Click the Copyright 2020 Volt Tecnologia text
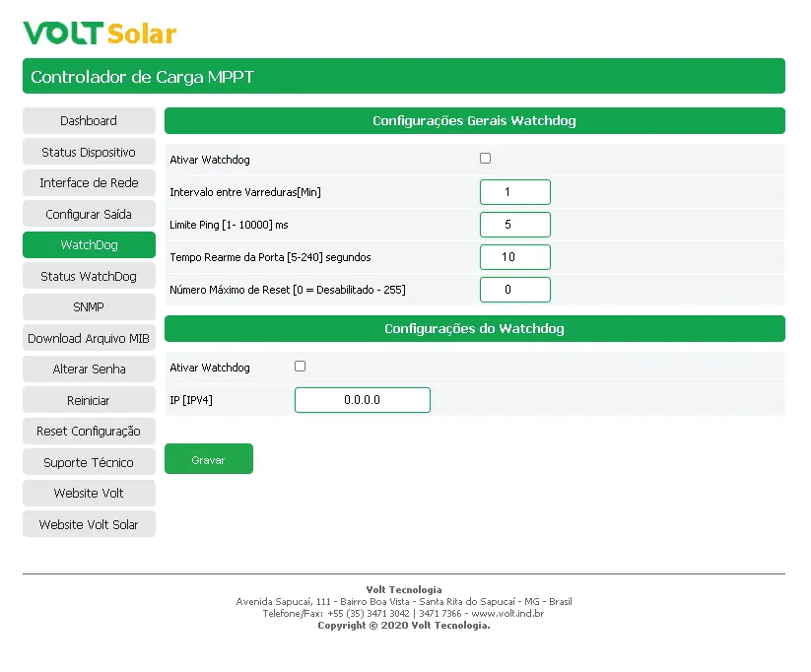Screen dimensions: 811x672 [404, 626]
